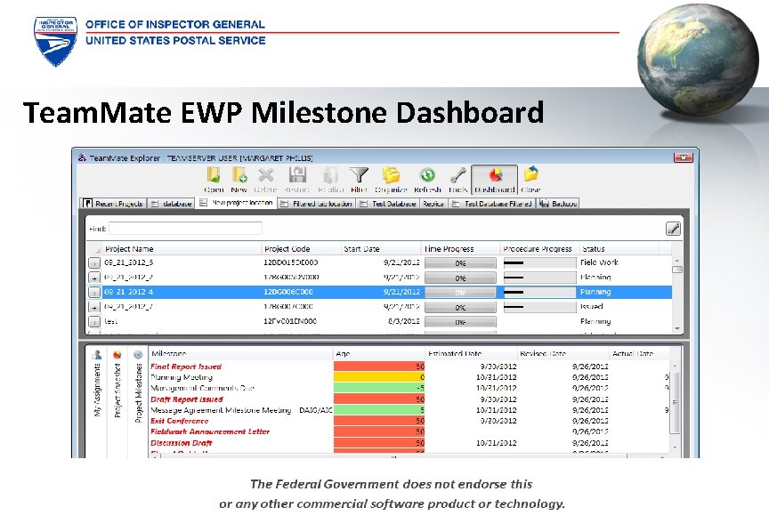This screenshot has width=769, height=532.
Task: Open the Tools wrench icon
Action: click(458, 180)
